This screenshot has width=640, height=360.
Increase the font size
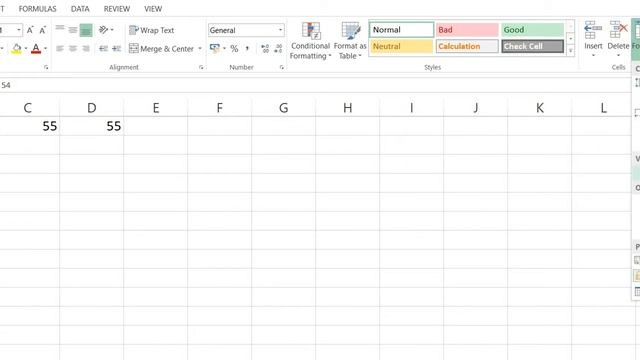pyautogui.click(x=30, y=30)
